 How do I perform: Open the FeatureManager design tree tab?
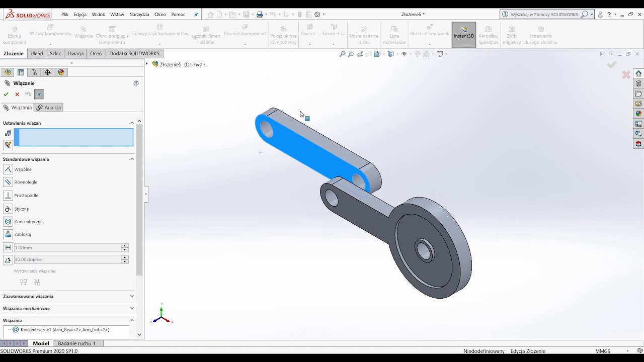pos(7,72)
